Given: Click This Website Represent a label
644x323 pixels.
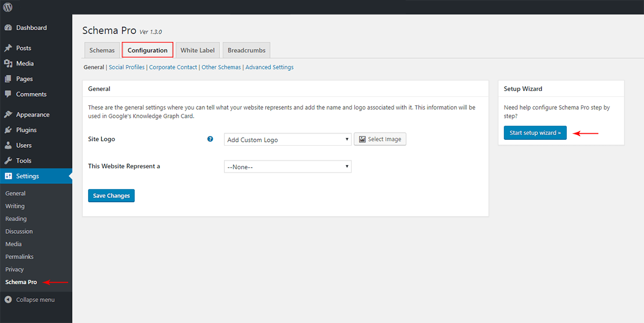Looking at the screenshot, I should coord(124,166).
